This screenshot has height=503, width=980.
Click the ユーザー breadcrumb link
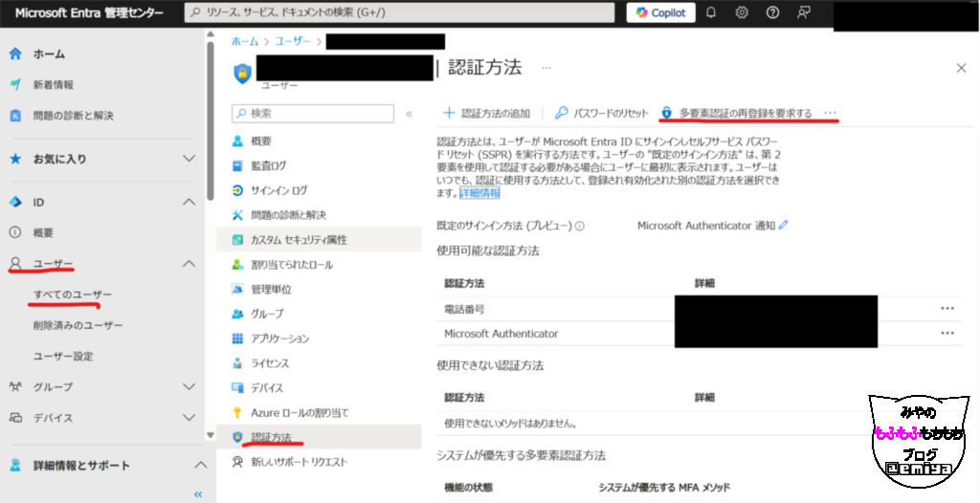pos(293,41)
